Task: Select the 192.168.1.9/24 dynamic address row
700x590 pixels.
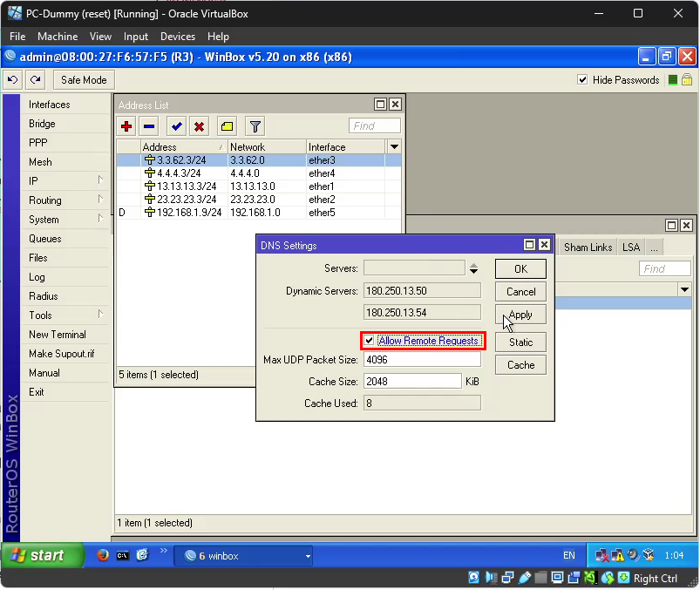Action: click(x=259, y=213)
